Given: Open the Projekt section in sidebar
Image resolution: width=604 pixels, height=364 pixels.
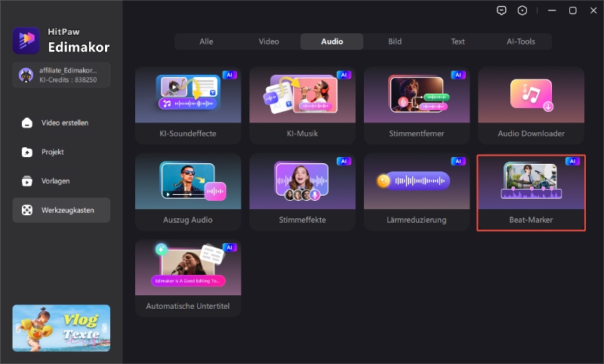Looking at the screenshot, I should pyautogui.click(x=61, y=152).
